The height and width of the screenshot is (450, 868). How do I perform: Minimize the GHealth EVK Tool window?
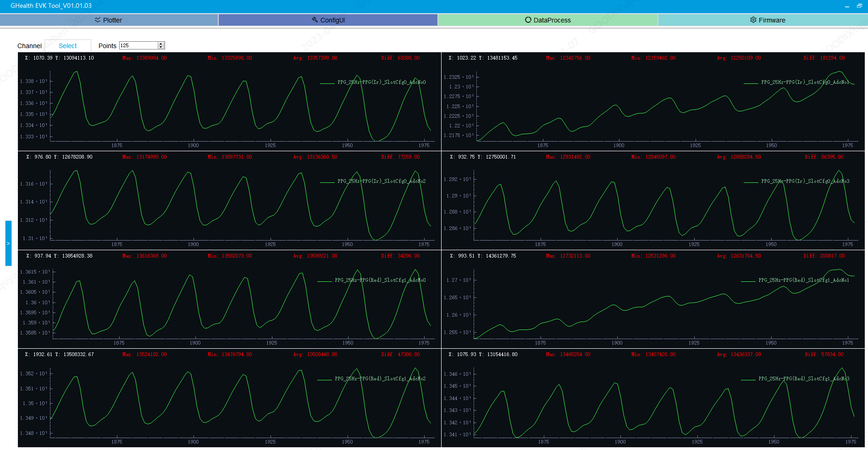click(847, 6)
